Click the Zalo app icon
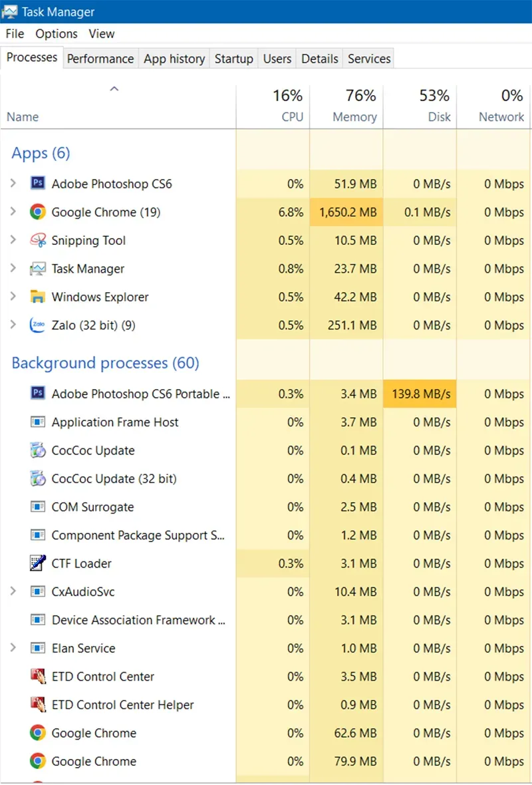 point(38,325)
